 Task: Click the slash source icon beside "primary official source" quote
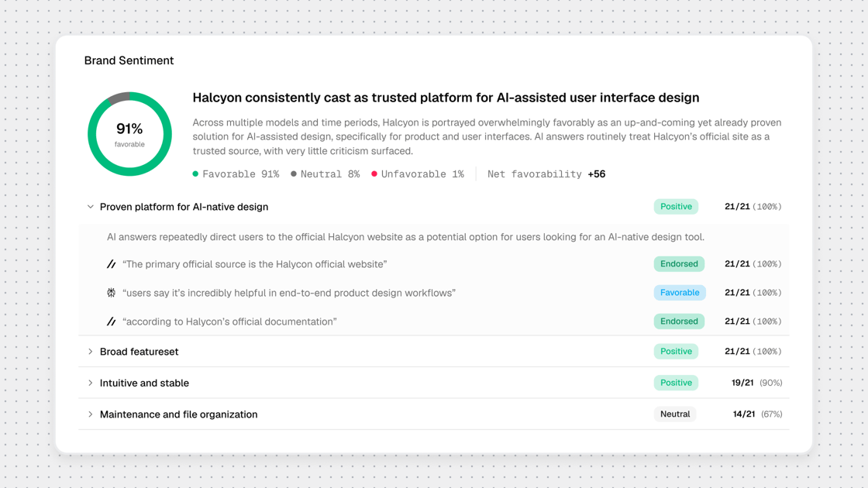point(112,264)
